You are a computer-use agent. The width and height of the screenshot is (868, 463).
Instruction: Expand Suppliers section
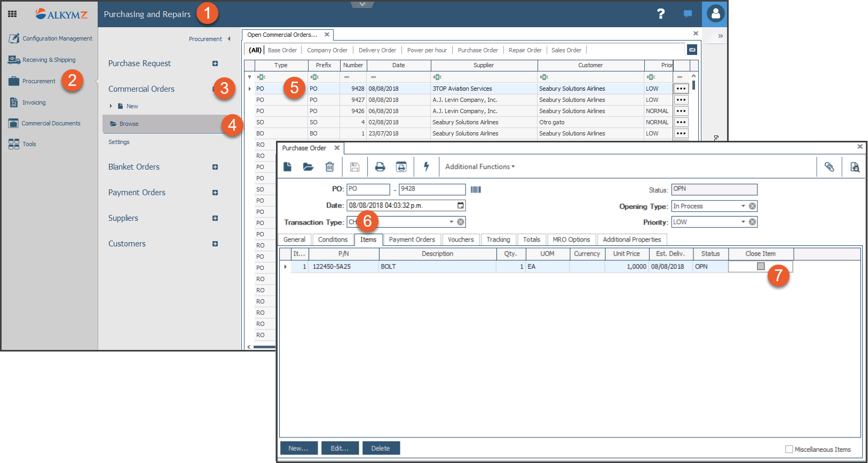(x=215, y=218)
